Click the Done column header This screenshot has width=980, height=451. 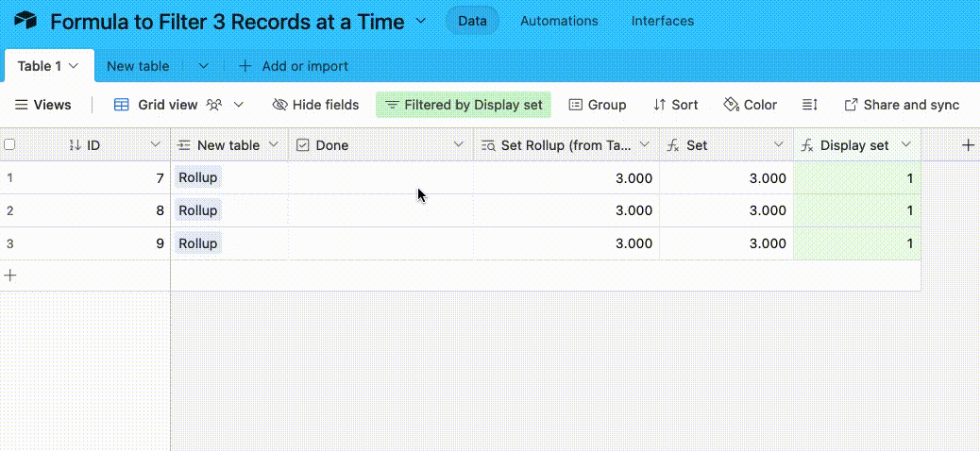point(381,145)
